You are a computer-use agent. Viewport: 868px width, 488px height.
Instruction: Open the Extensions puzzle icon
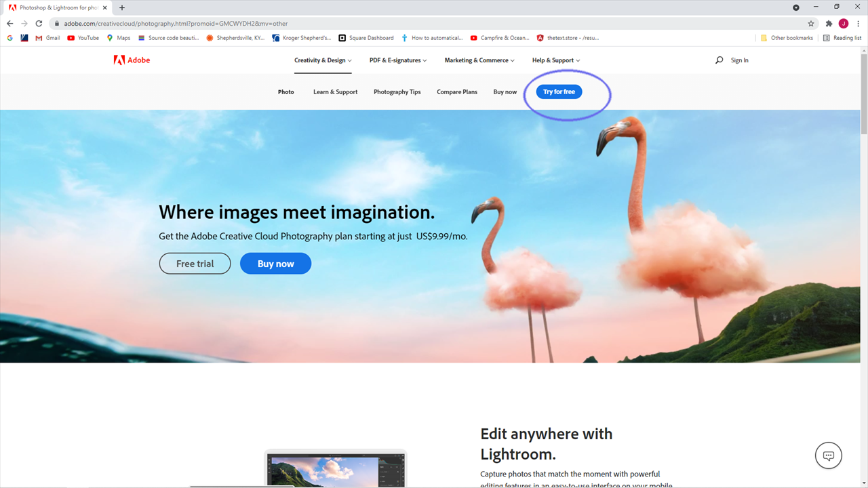tap(829, 23)
